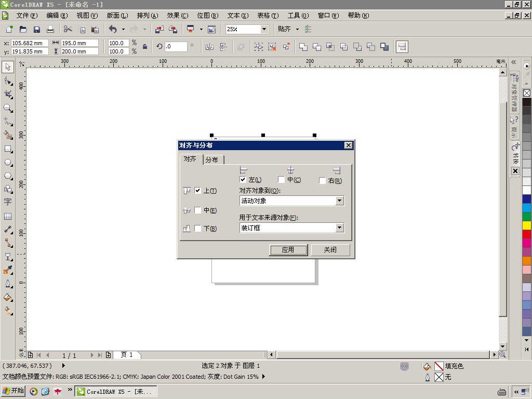The image size is (532, 399).
Task: Check the vertical 中(E) center checkbox
Action: coord(197,210)
